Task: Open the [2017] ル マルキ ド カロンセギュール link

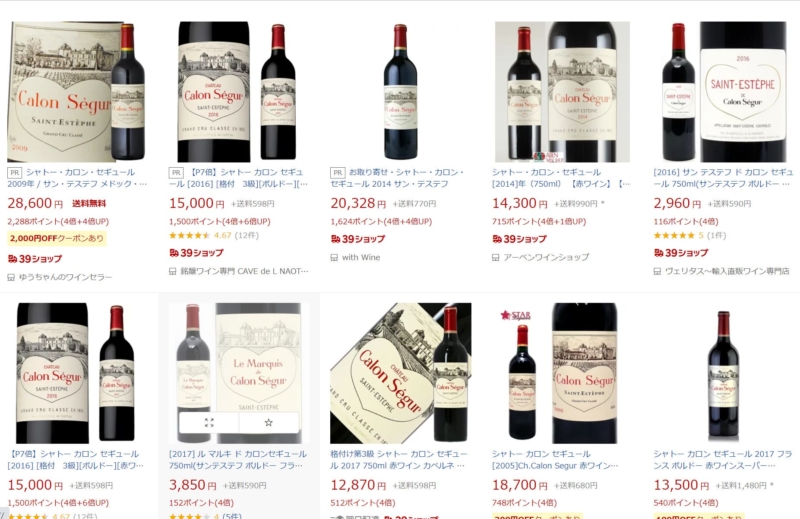Action: coord(238,460)
